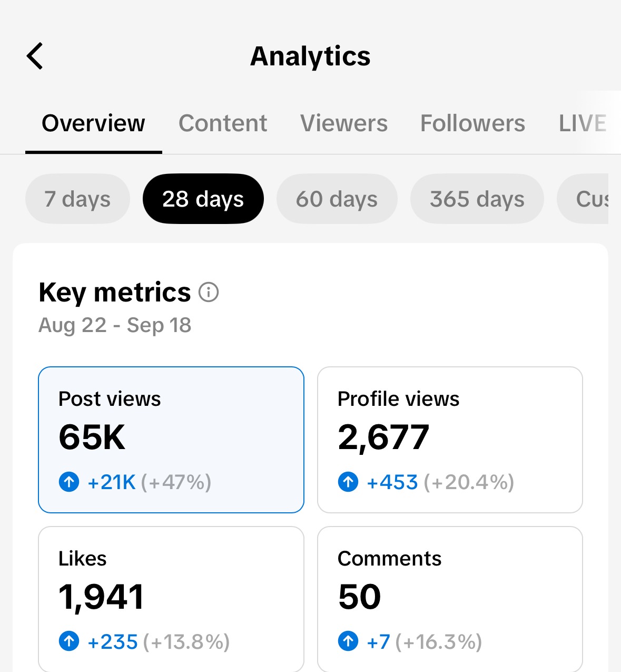Open the LIVE analytics tab
The height and width of the screenshot is (672, 621).
582,124
